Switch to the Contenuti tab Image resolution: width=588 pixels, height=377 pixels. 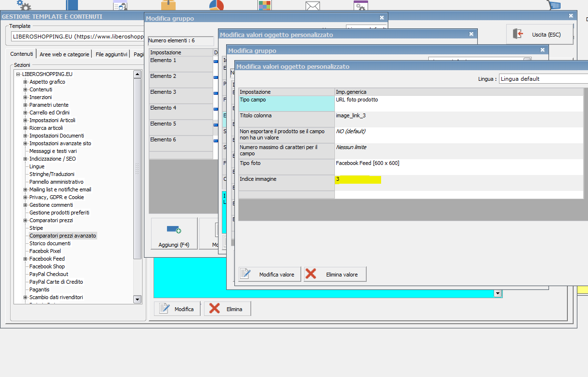[x=22, y=54]
